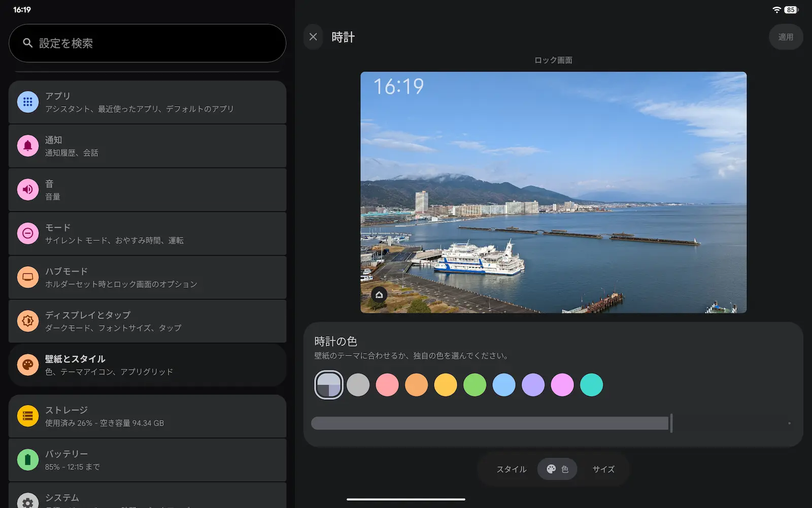Open ダークモード、フォントサイズ、タップ entry
Screen dimensions: 812x508
[113, 328]
